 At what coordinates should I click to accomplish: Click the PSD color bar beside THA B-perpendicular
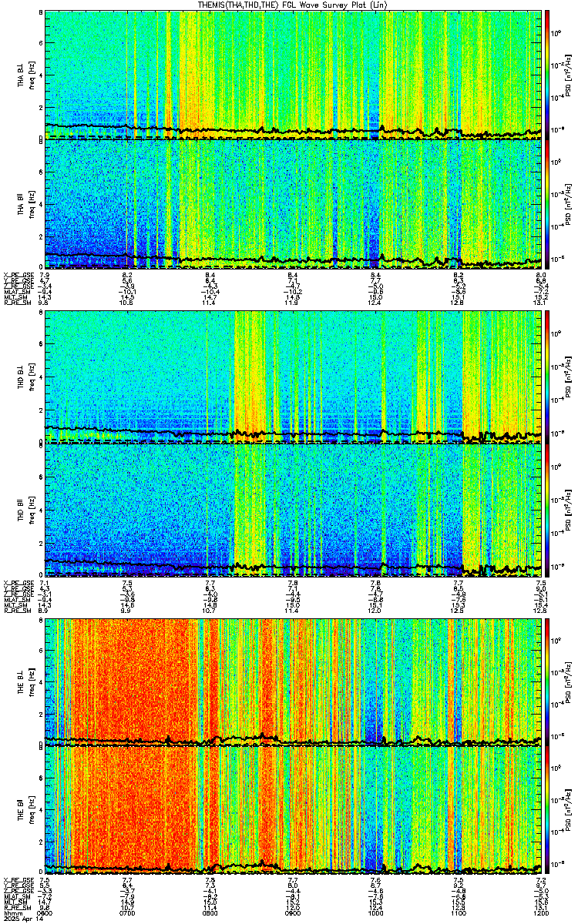point(547,75)
